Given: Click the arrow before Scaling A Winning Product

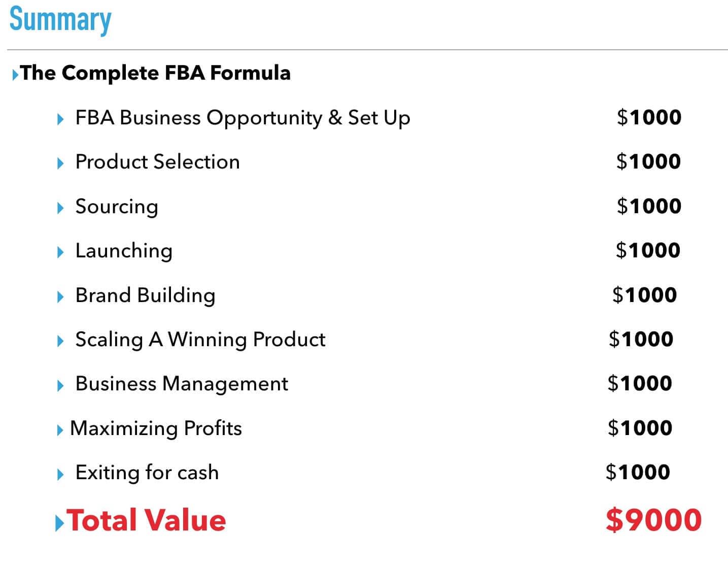Looking at the screenshot, I should coord(61,341).
